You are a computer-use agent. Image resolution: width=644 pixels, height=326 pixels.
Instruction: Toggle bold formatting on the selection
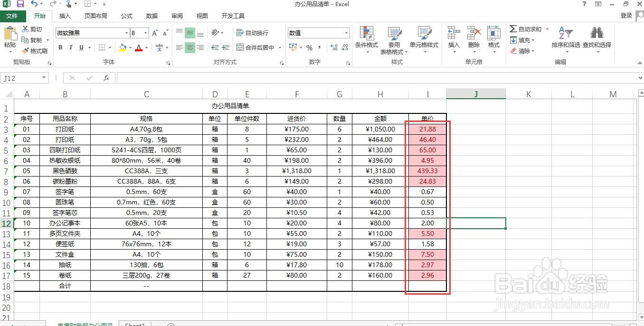(x=60, y=47)
